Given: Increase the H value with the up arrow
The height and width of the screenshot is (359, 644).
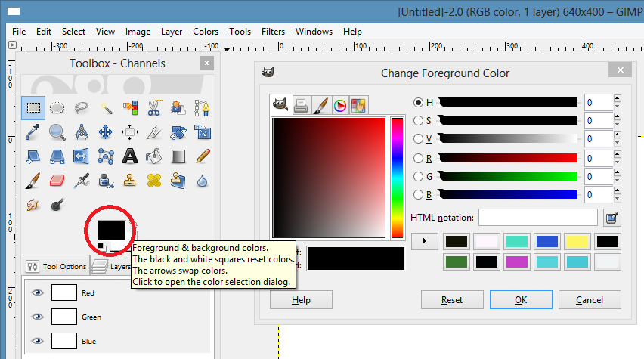Looking at the screenshot, I should 617,98.
